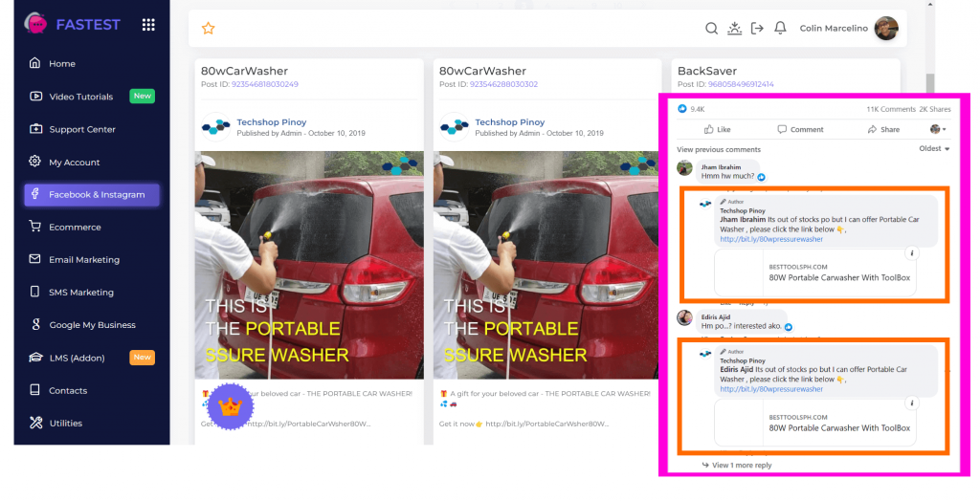Click 11K Comments count
Screen dimensions: 980x501
(891, 109)
